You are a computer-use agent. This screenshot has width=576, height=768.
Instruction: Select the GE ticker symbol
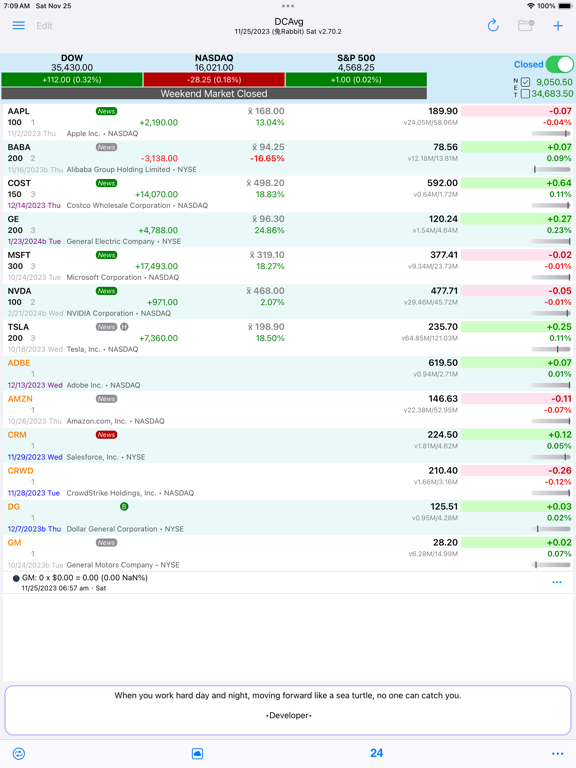tap(13, 219)
